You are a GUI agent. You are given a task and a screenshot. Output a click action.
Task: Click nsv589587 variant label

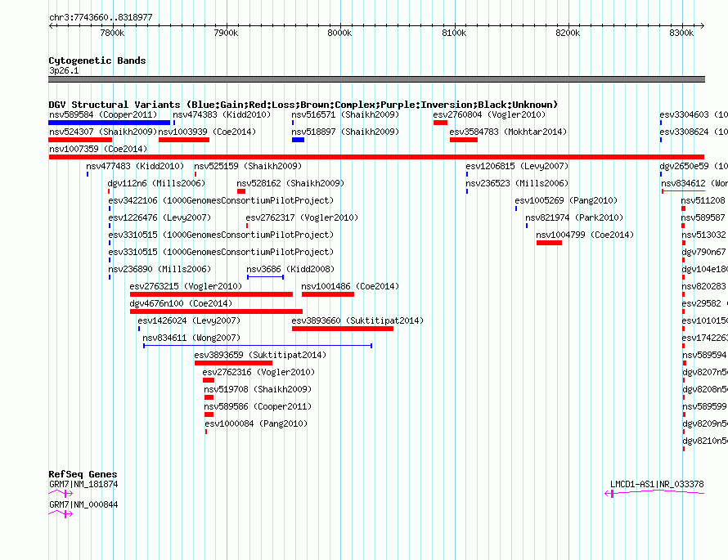pyautogui.click(x=703, y=217)
